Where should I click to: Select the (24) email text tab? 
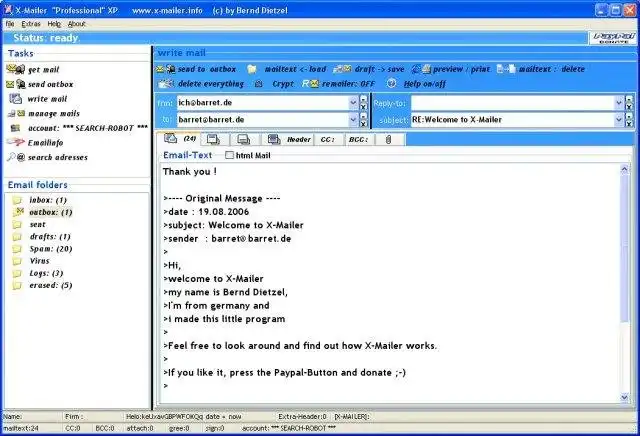click(x=179, y=139)
